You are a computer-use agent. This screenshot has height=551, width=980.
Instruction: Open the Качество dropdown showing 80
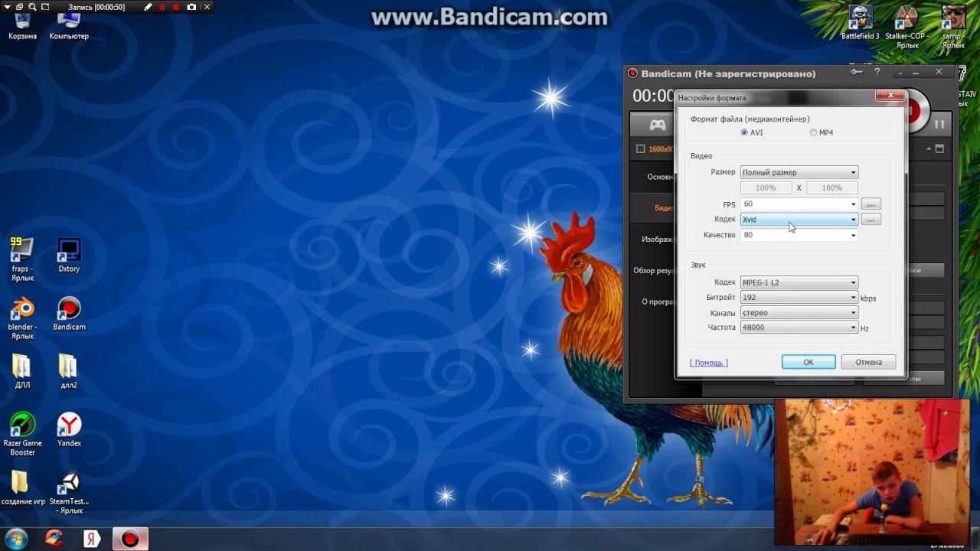tap(799, 235)
